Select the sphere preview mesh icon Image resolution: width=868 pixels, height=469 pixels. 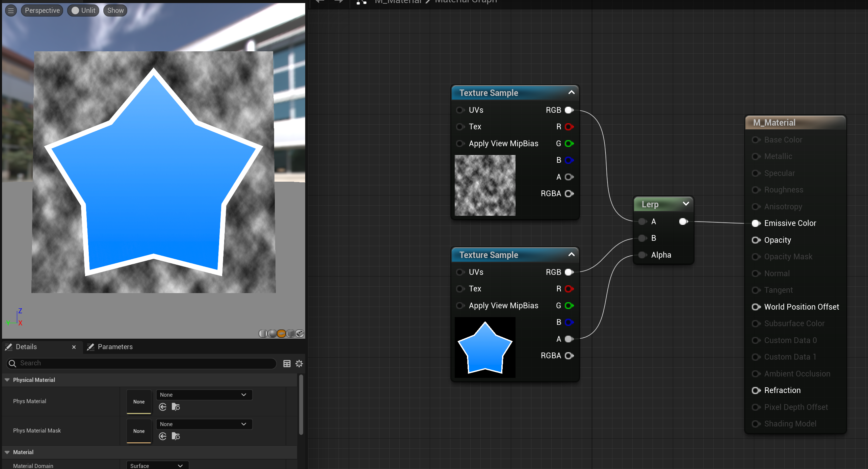[x=272, y=334]
